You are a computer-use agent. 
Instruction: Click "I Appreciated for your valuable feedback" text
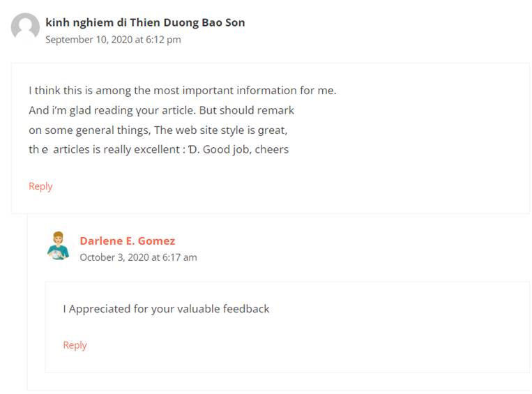[166, 309]
